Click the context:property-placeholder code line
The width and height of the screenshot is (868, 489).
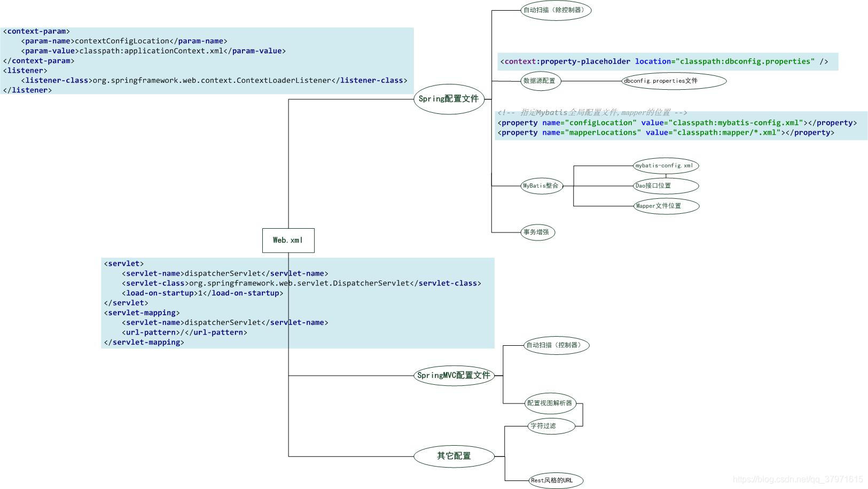click(664, 61)
